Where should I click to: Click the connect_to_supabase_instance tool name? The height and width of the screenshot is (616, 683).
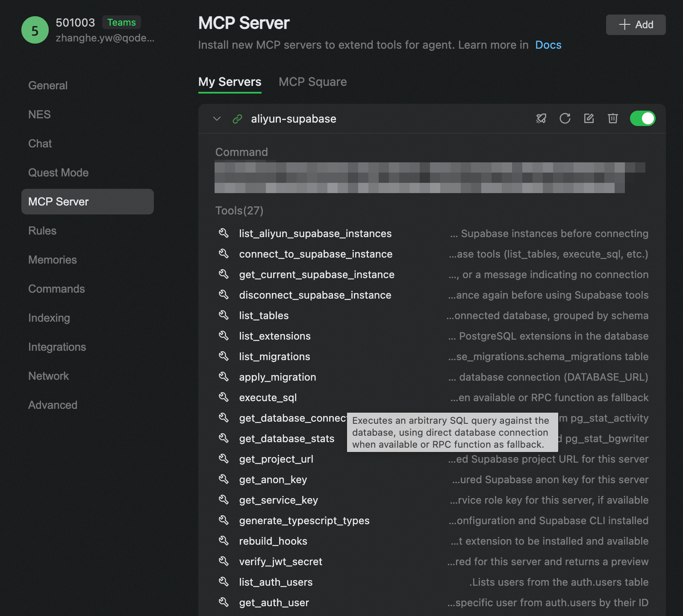pos(316,254)
